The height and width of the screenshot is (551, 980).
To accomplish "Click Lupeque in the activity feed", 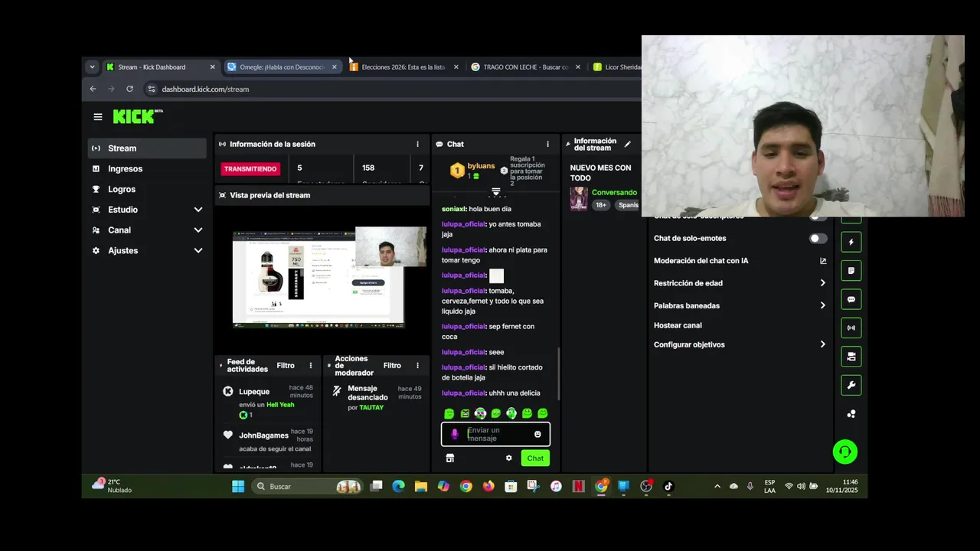I will pyautogui.click(x=254, y=391).
